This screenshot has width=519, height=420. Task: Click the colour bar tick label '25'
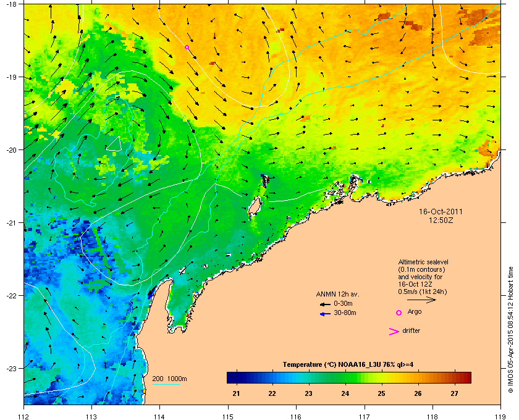tap(382, 393)
